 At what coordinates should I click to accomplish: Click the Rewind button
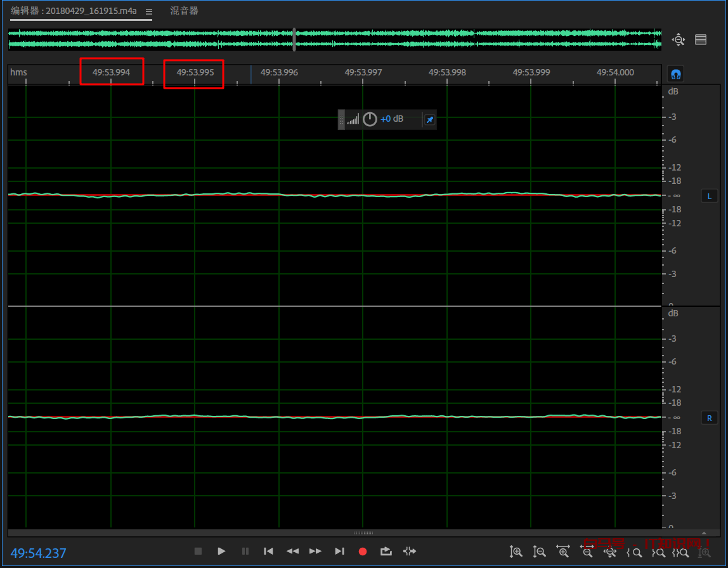[292, 552]
